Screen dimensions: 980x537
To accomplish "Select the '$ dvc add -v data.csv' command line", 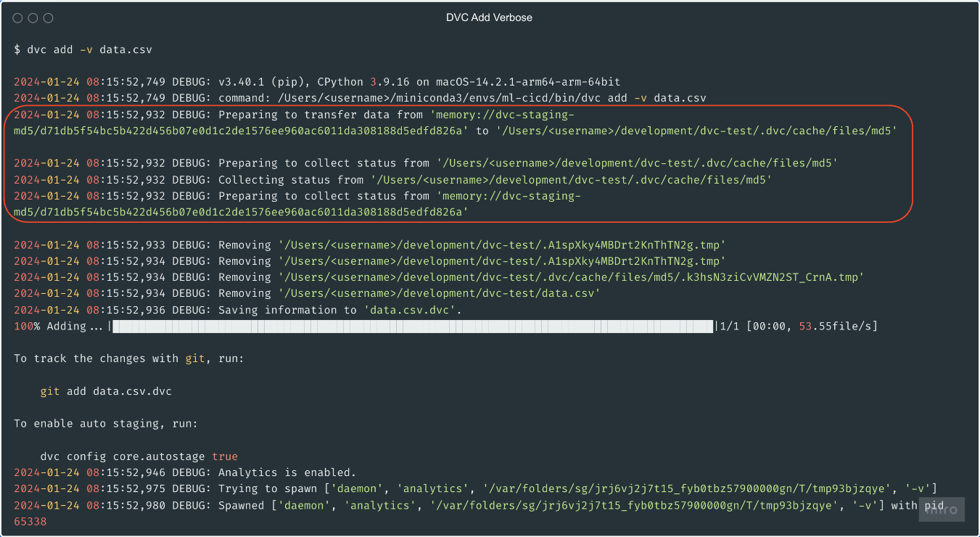I will coord(83,50).
